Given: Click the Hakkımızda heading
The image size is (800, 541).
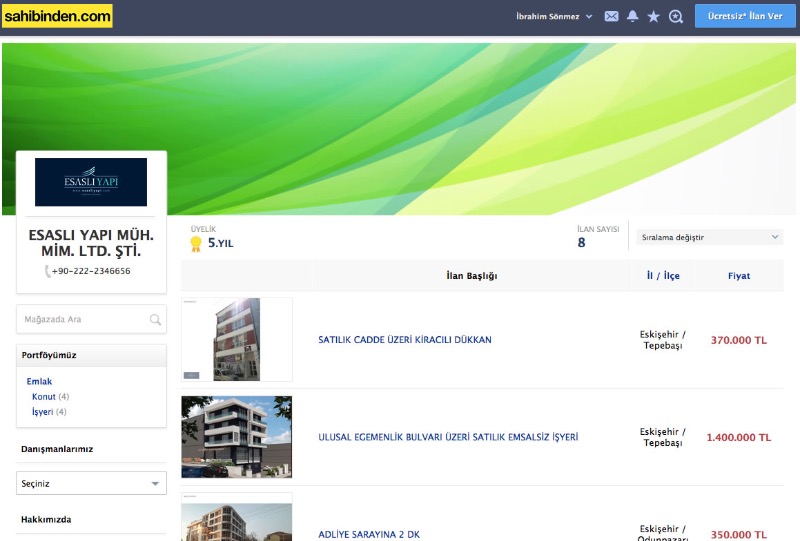Looking at the screenshot, I should 46,520.
